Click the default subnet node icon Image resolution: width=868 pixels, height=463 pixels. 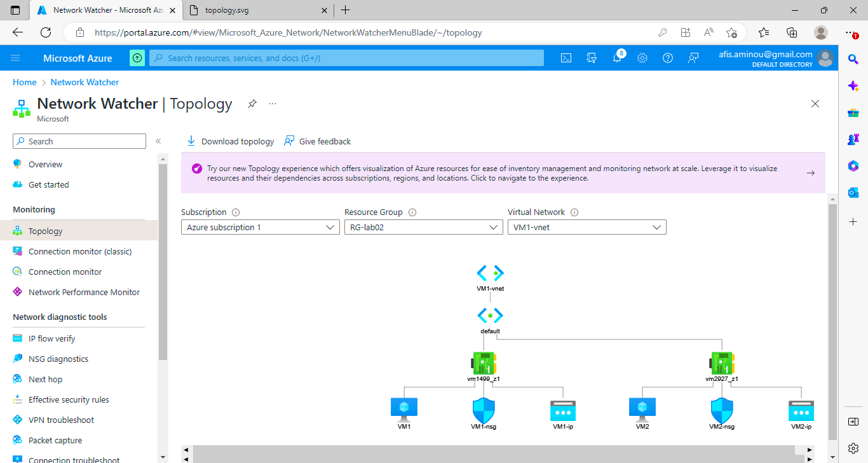(490, 315)
